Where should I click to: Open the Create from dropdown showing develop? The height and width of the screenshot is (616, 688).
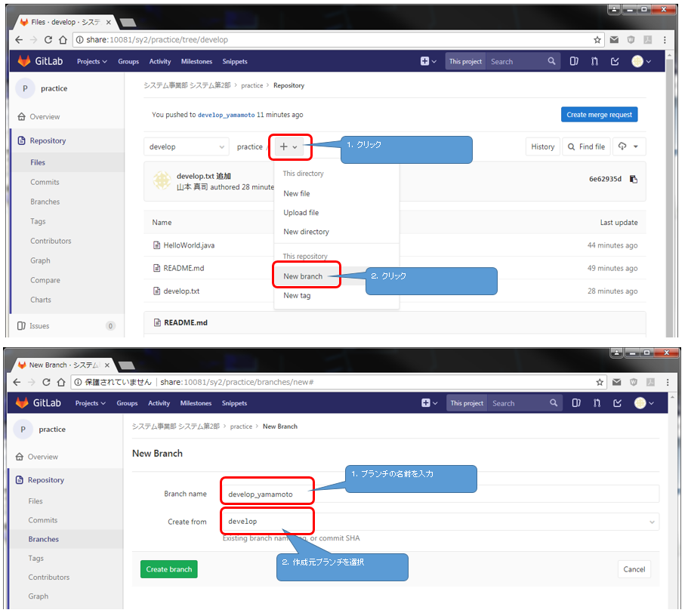(440, 522)
